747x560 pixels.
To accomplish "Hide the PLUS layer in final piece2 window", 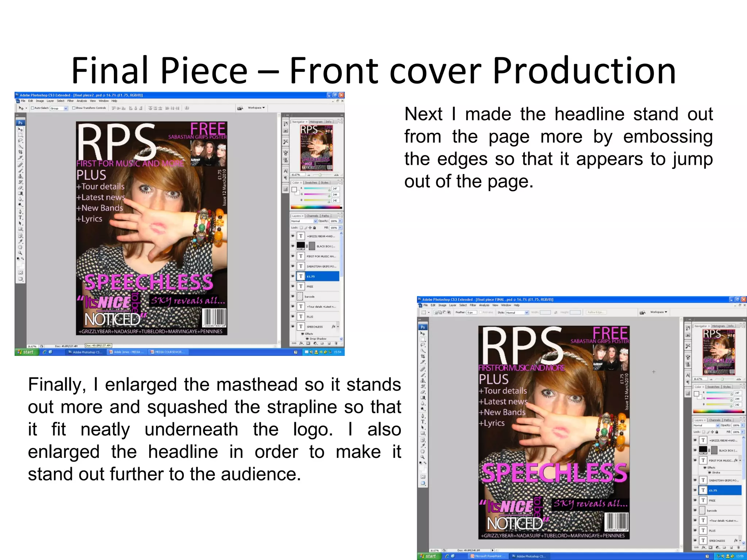I will pyautogui.click(x=293, y=316).
